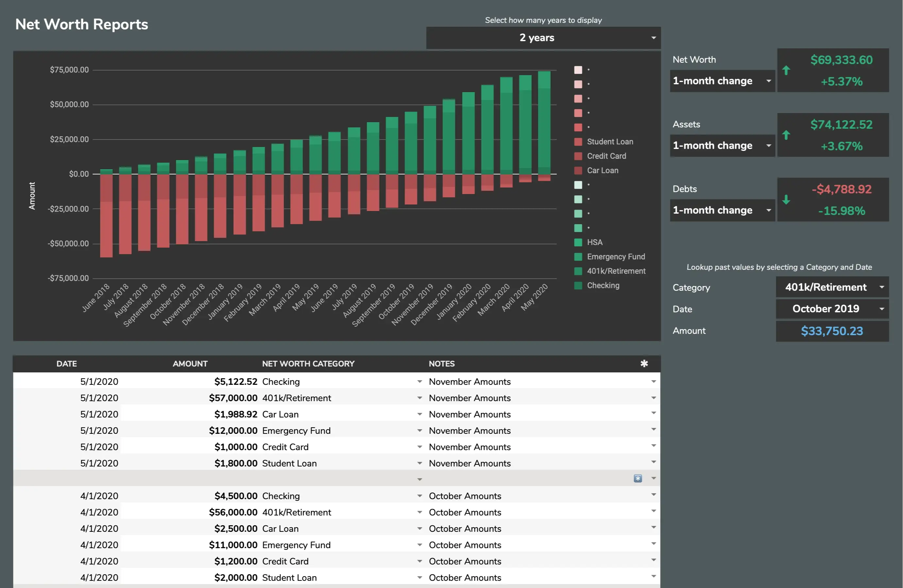The image size is (903, 588).
Task: Click 401k/Retirement legend color swatch
Action: tap(578, 271)
